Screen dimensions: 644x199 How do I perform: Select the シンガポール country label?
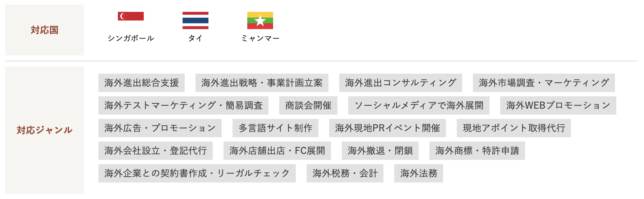tap(131, 38)
